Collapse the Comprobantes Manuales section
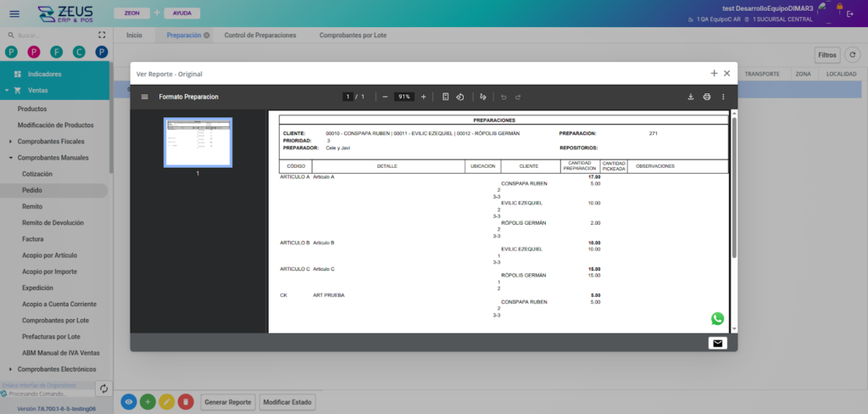Viewport: 868px width, 414px height. tap(10, 158)
